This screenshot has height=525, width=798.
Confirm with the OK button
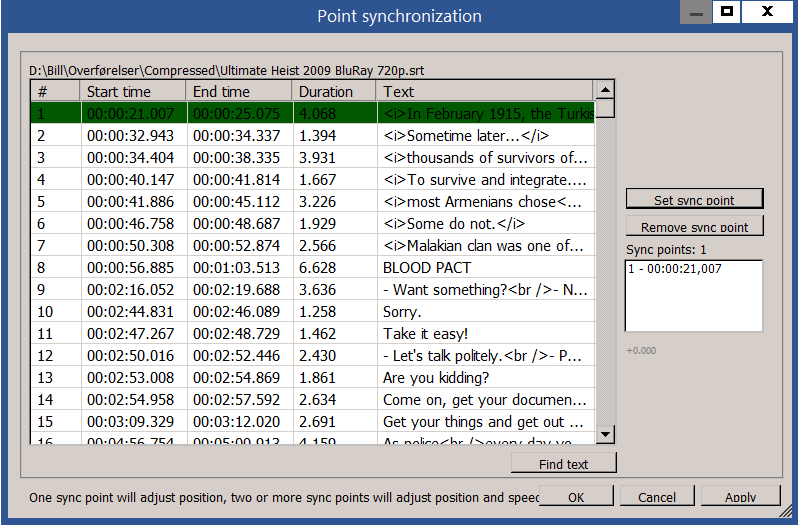(x=576, y=496)
